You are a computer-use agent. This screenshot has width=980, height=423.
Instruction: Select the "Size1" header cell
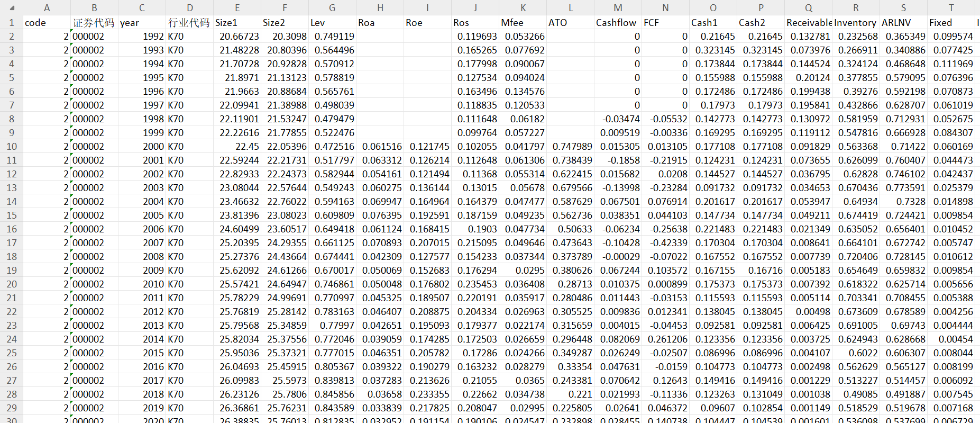pyautogui.click(x=237, y=23)
